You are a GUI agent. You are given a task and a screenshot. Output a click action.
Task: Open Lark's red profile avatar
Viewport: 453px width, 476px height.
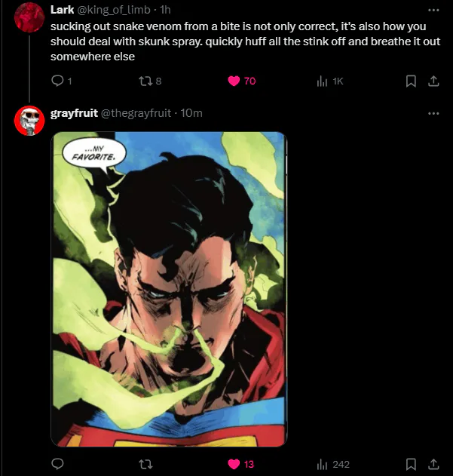pos(29,17)
